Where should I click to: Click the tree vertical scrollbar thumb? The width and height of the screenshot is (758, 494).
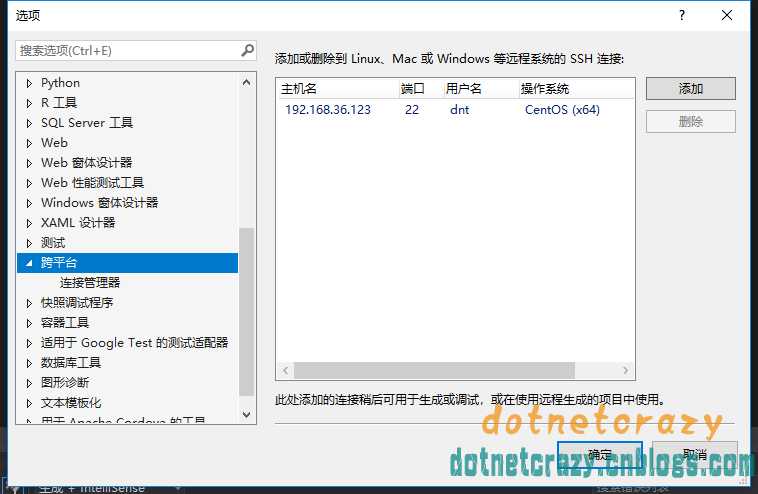(x=247, y=312)
